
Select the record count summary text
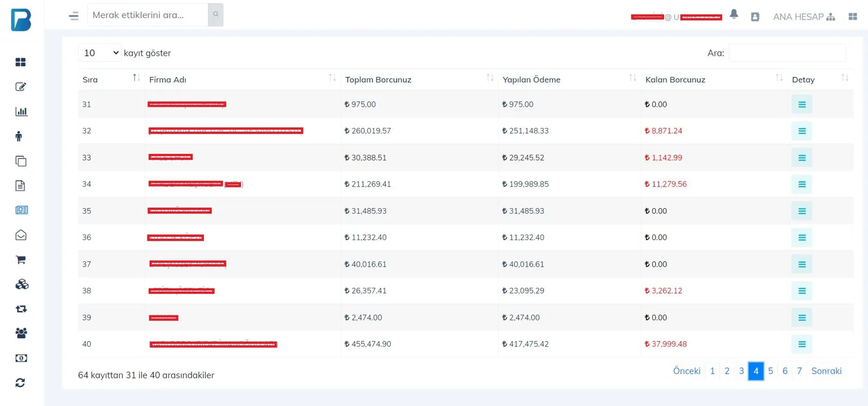(146, 375)
